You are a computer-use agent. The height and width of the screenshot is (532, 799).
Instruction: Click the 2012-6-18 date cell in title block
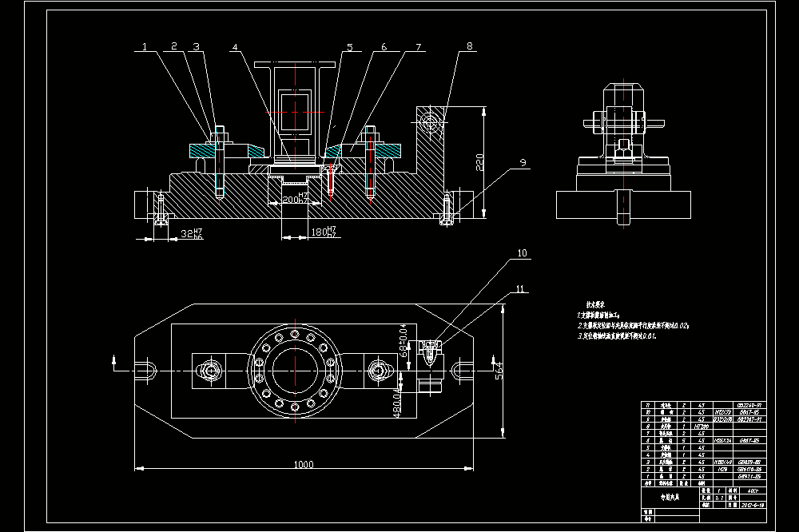click(x=753, y=505)
